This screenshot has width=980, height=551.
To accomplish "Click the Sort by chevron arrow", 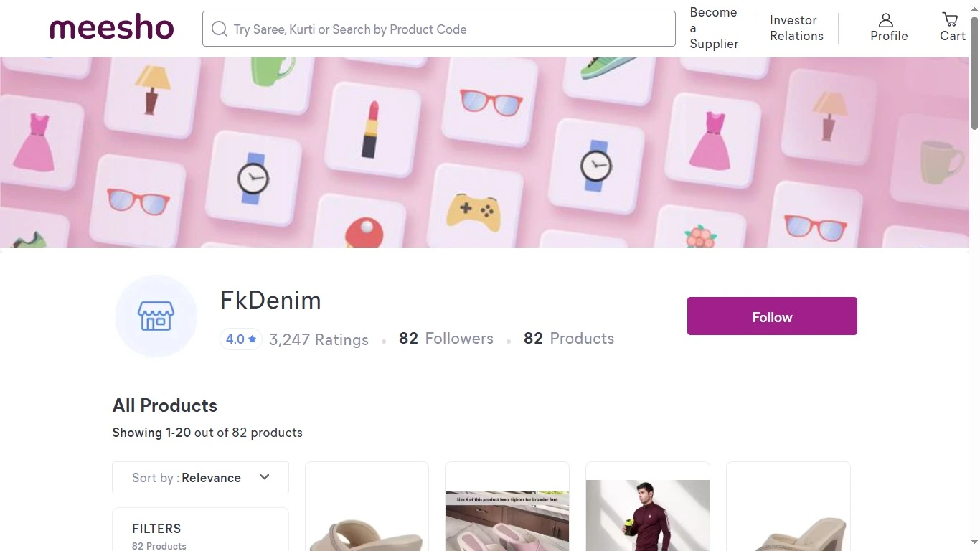I will point(264,477).
